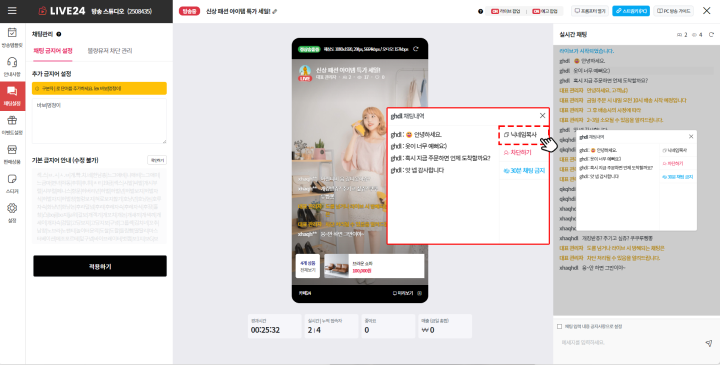
Task: Open the PC 방송 가이드 button
Action: point(674,11)
